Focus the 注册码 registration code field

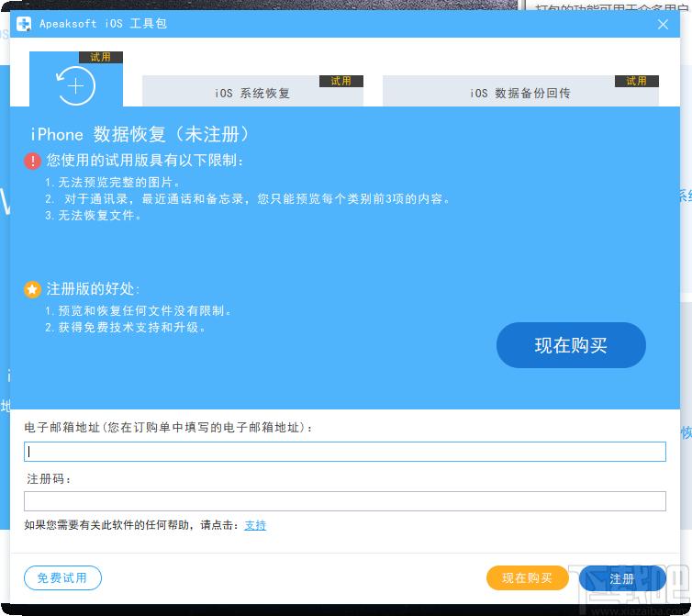click(x=345, y=501)
